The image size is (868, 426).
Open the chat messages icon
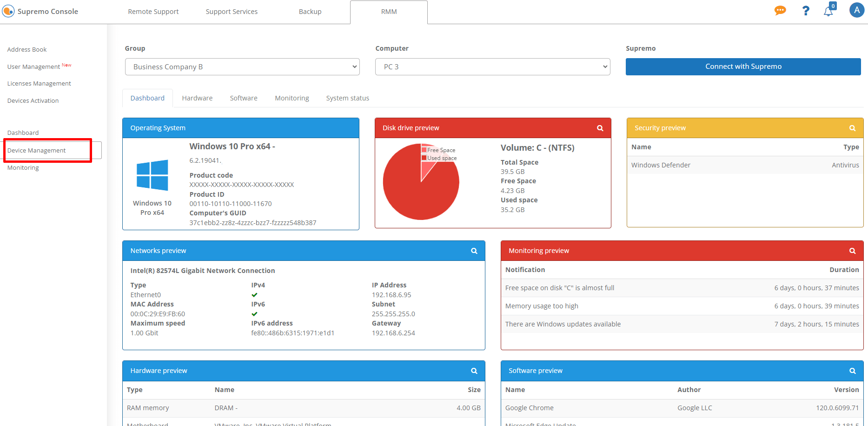coord(780,11)
